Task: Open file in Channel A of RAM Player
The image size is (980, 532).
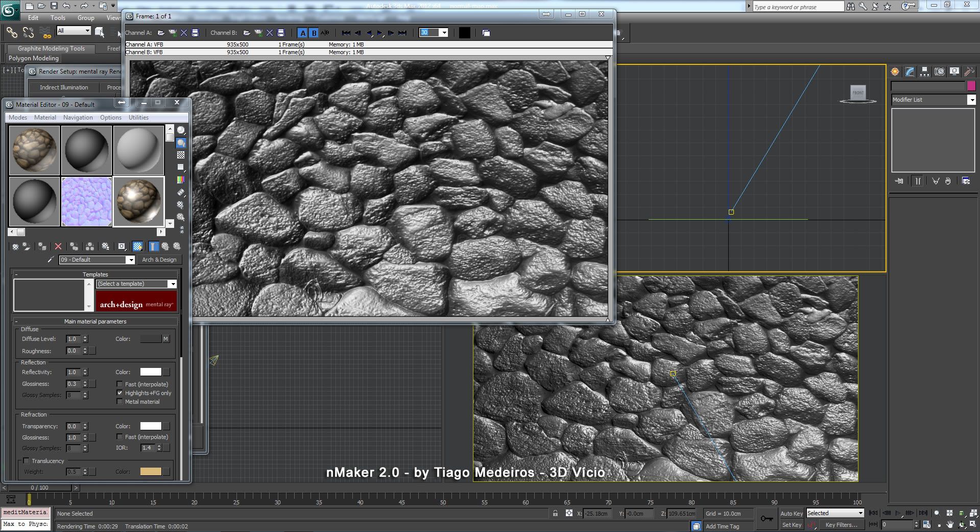Action: click(161, 33)
